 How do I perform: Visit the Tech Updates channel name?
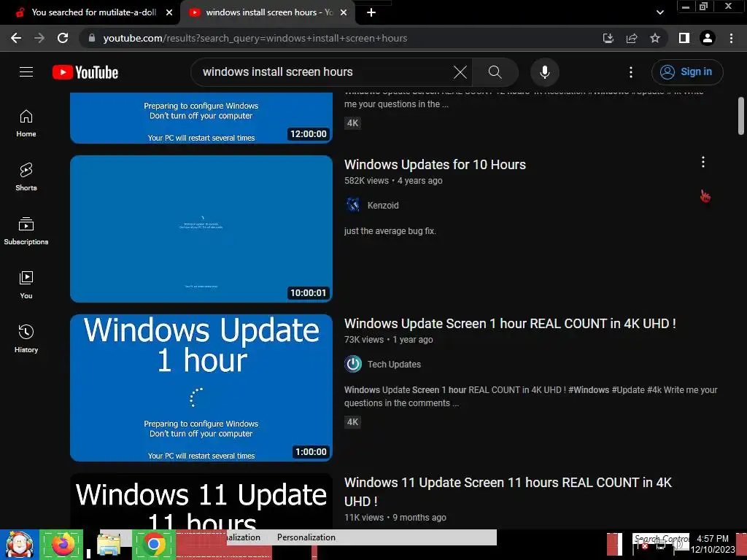point(394,365)
